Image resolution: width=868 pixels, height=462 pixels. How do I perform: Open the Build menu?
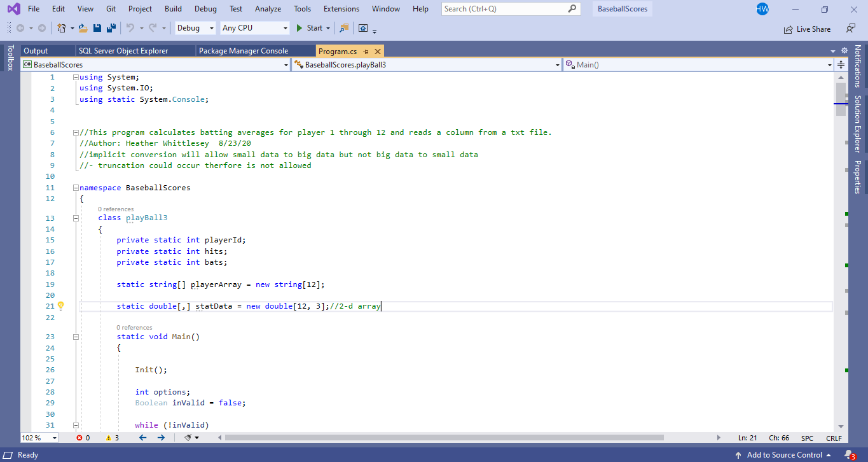tap(173, 9)
